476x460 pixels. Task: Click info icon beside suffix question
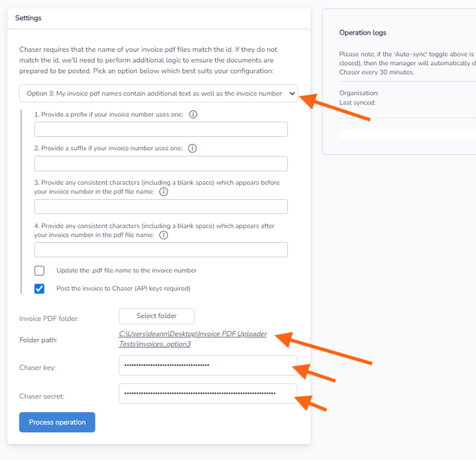[192, 149]
